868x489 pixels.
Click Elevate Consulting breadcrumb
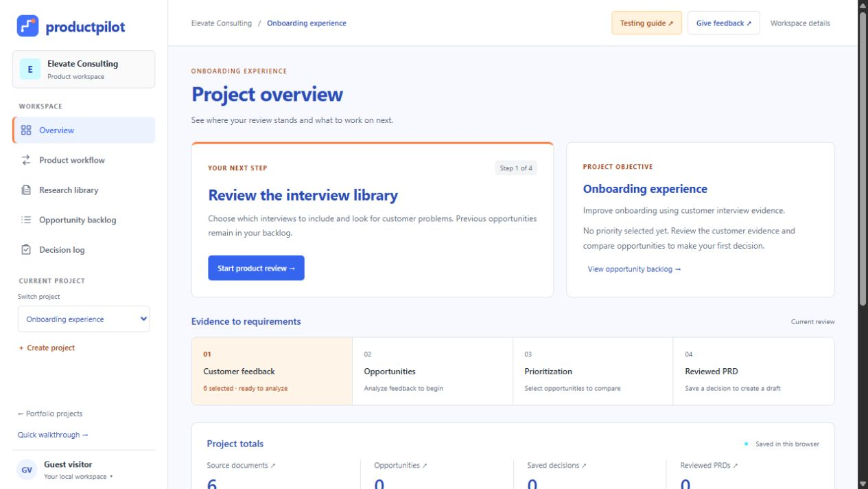[222, 23]
